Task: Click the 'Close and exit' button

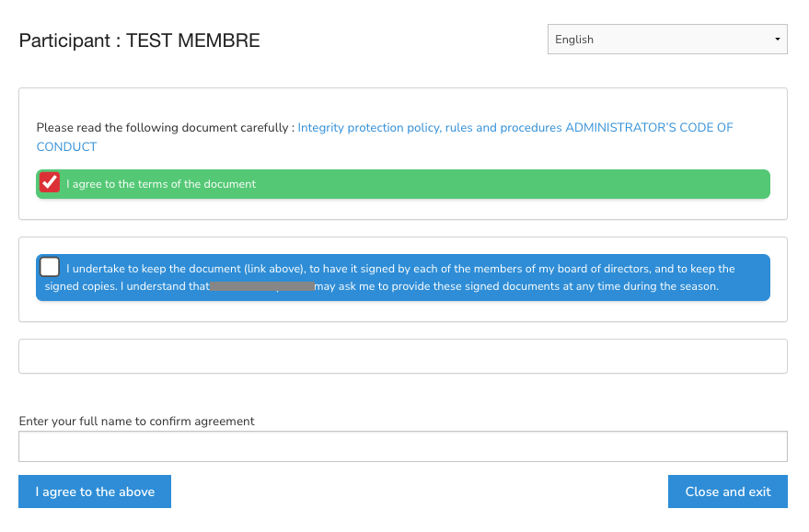Action: tap(727, 492)
